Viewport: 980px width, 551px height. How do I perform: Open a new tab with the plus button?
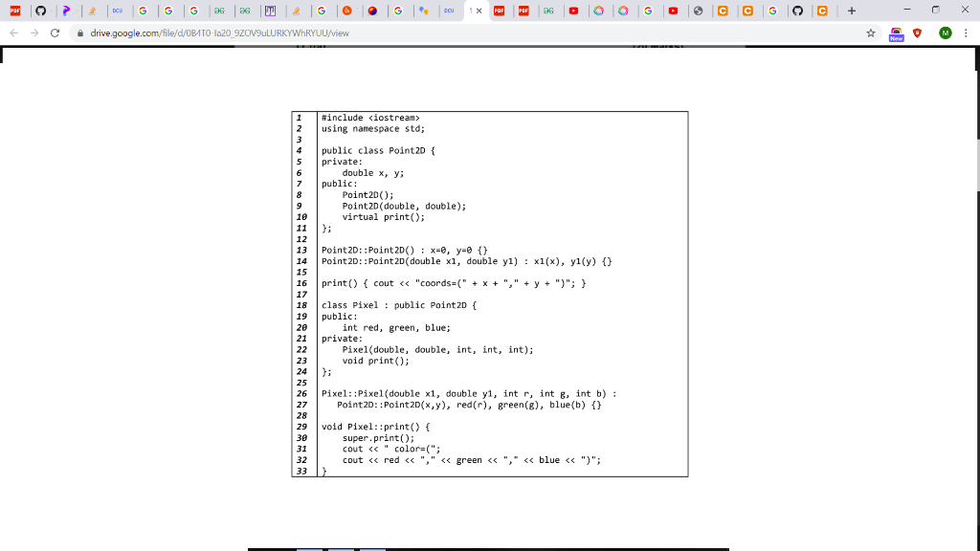pos(849,10)
